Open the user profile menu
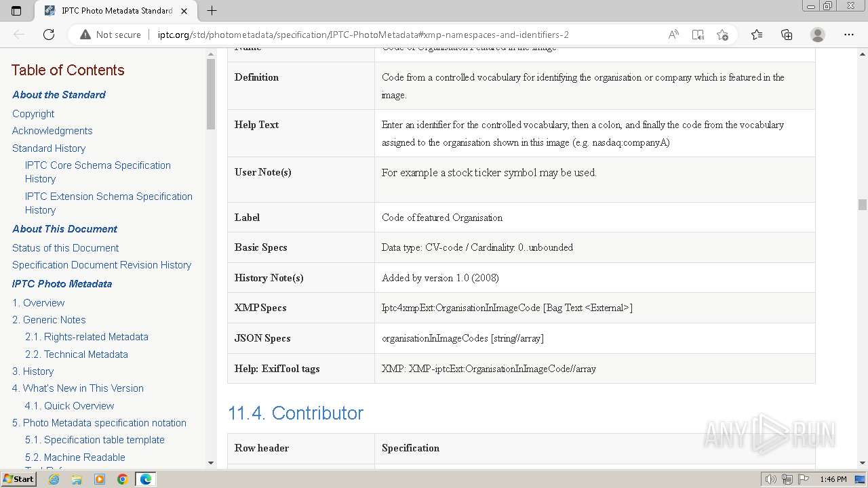This screenshot has height=488, width=868. 818,35
